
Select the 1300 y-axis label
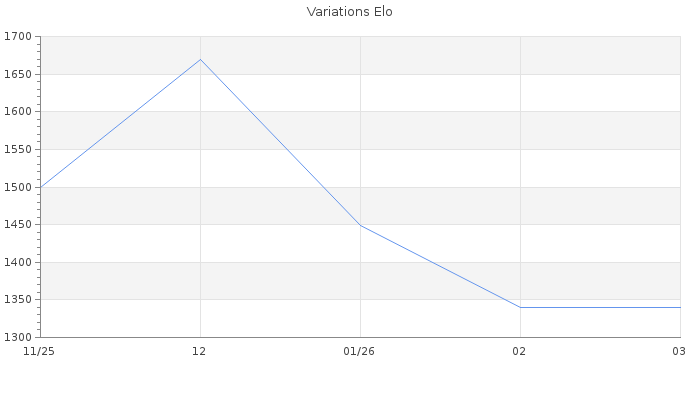(19, 337)
